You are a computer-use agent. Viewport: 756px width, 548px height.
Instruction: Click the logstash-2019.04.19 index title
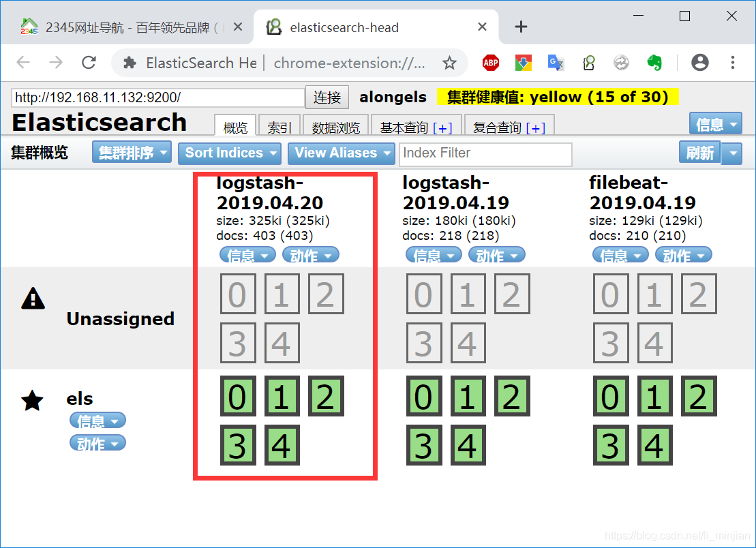455,193
